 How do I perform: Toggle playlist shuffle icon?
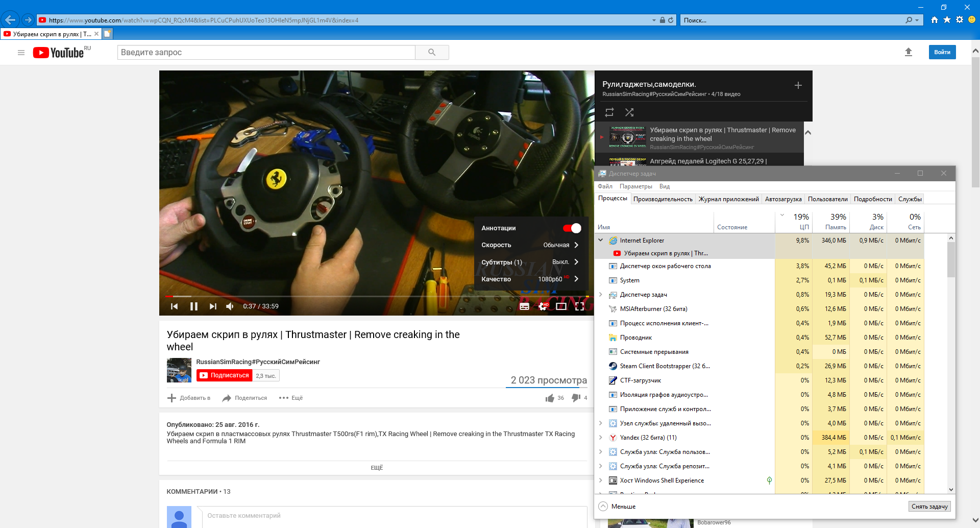629,112
